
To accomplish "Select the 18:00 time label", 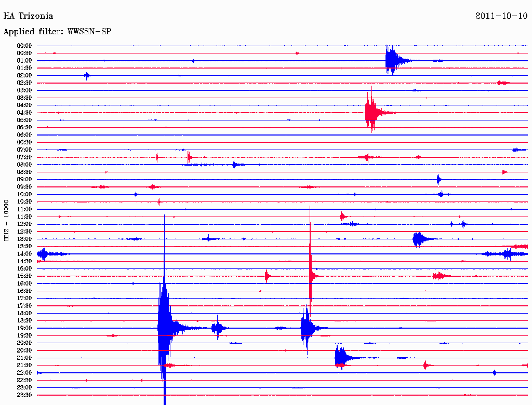I will [24, 314].
